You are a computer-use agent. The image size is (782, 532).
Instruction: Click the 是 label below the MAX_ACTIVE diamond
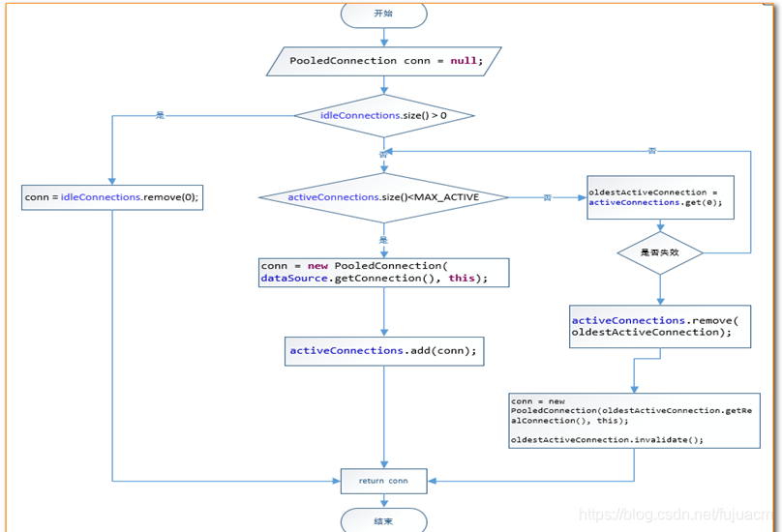383,240
